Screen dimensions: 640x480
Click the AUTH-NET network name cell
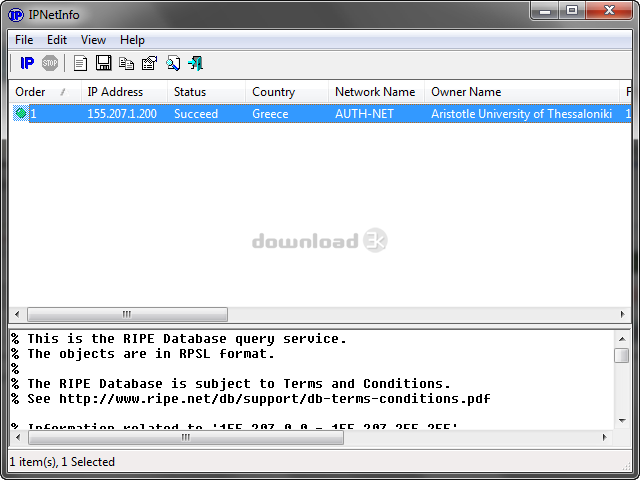coord(364,113)
